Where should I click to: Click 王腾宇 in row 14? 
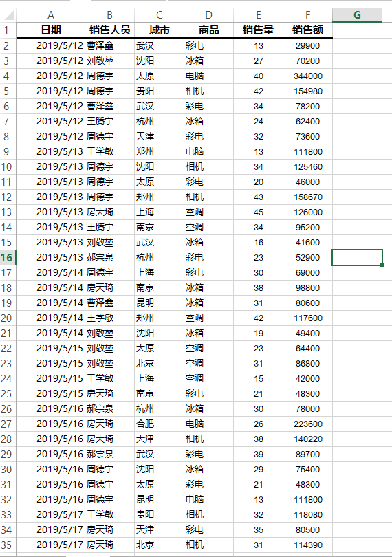pyautogui.click(x=110, y=228)
